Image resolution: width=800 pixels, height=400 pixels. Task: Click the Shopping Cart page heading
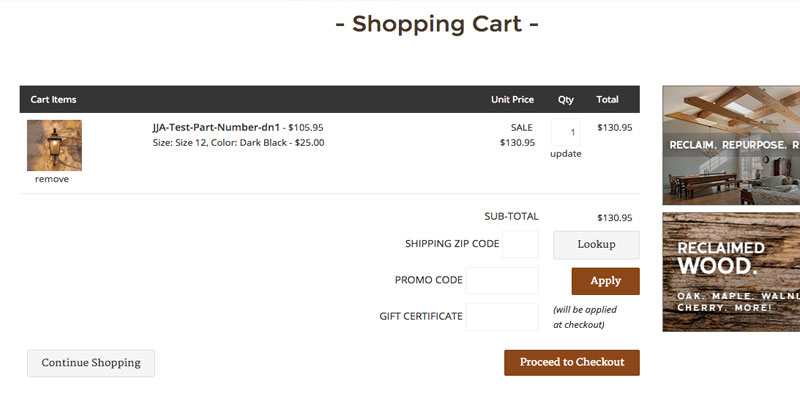pos(437,23)
